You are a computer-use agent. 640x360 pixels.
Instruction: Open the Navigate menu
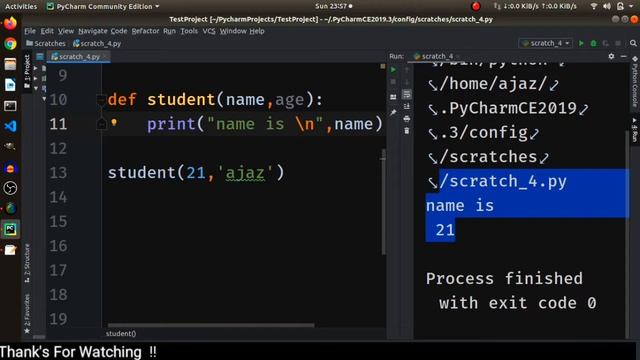tap(93, 31)
